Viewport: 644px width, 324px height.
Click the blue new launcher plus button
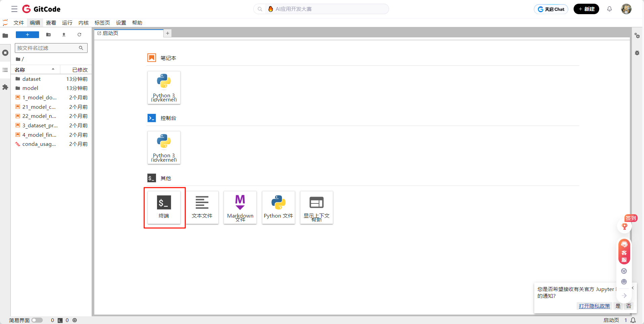(27, 35)
